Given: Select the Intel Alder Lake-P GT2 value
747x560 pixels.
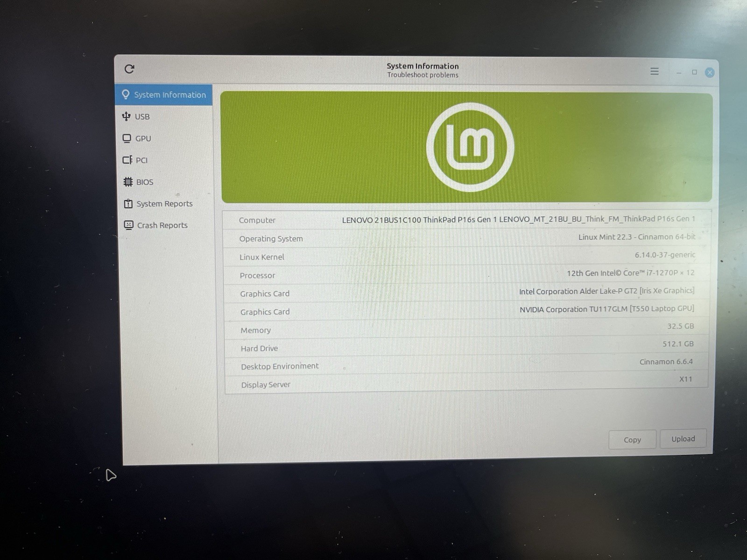Looking at the screenshot, I should point(606,291).
